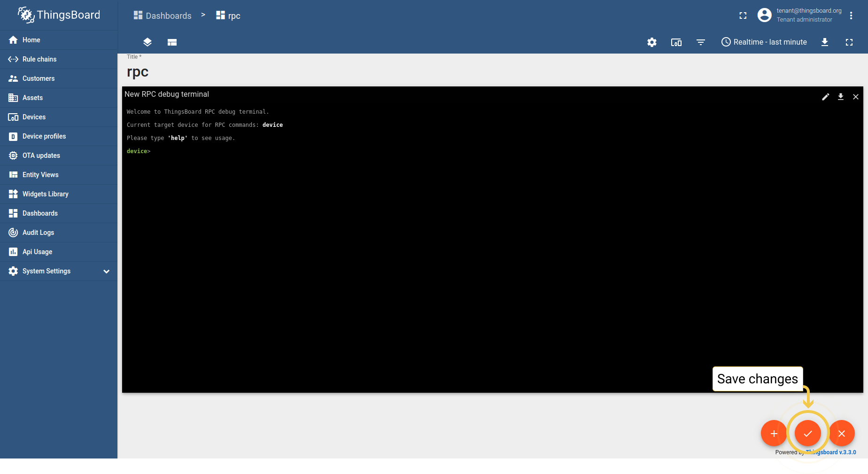The image size is (868, 474).
Task: Expand the dashboard to fullscreen
Action: pyautogui.click(x=849, y=42)
